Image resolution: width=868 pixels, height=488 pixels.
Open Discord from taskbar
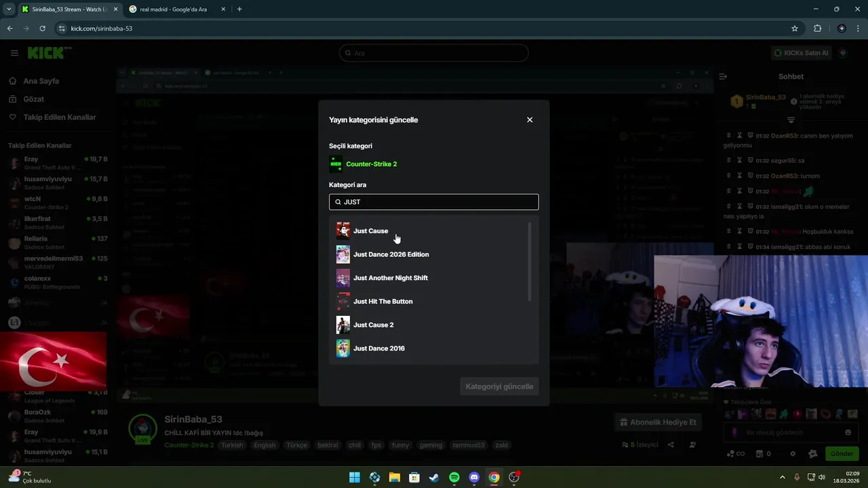pyautogui.click(x=474, y=477)
